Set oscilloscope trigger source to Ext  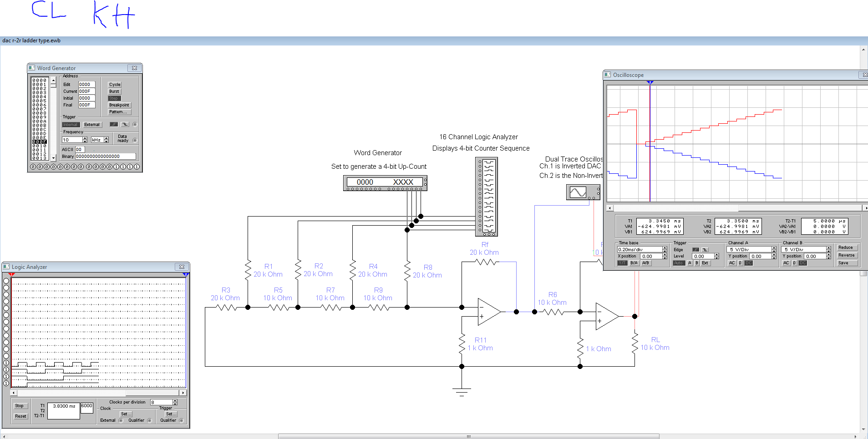point(705,263)
